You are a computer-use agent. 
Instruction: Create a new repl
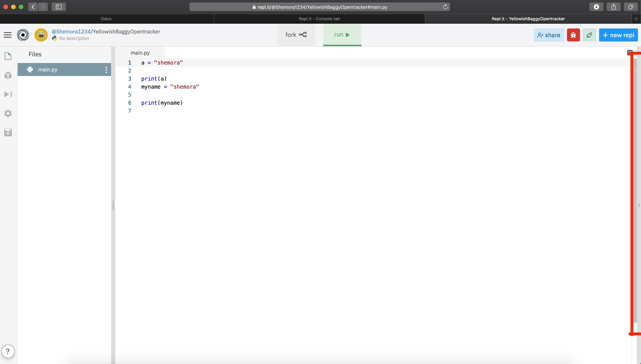click(x=618, y=35)
